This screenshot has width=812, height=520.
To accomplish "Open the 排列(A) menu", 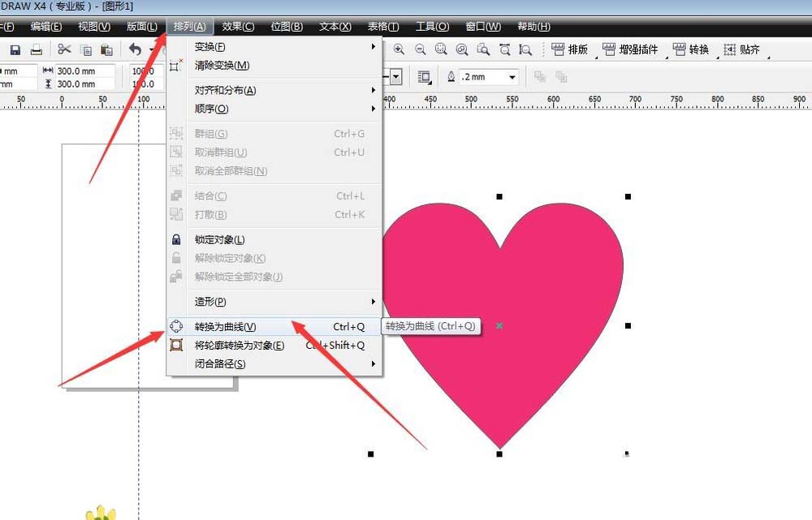I will [189, 27].
